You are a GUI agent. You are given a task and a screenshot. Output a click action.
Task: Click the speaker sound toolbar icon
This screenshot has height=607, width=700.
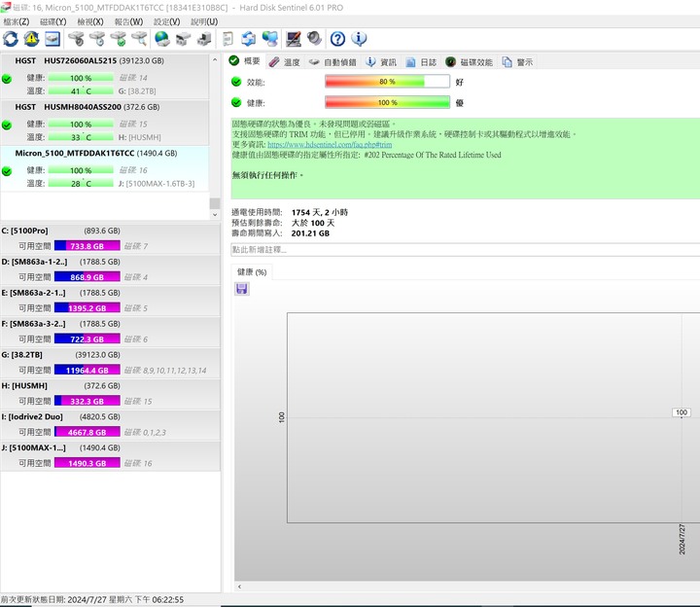[314, 39]
